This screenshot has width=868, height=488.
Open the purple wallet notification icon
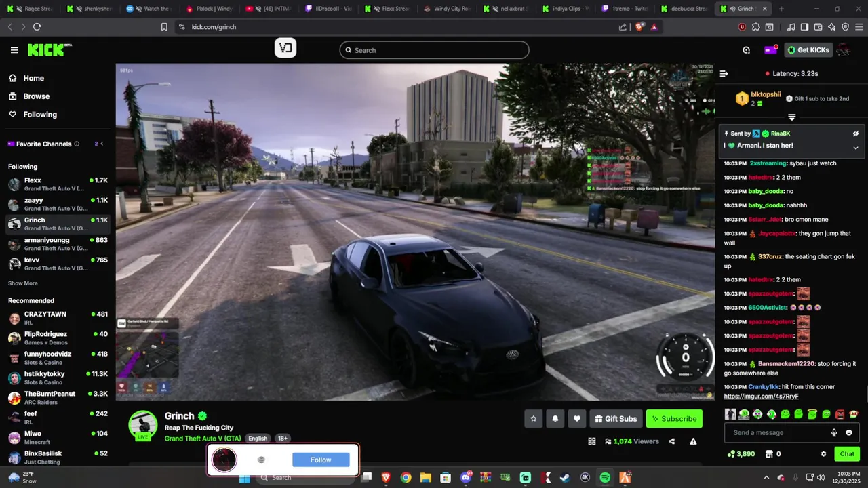[770, 49]
